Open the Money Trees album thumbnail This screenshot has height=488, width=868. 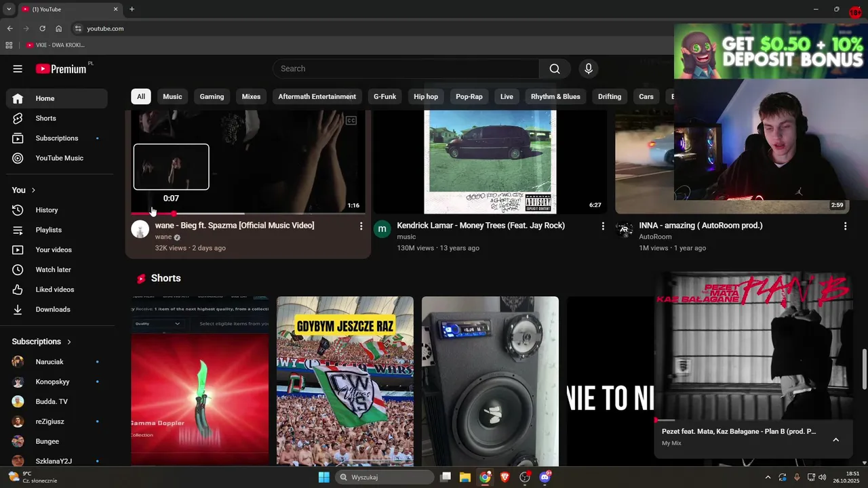tap(490, 162)
